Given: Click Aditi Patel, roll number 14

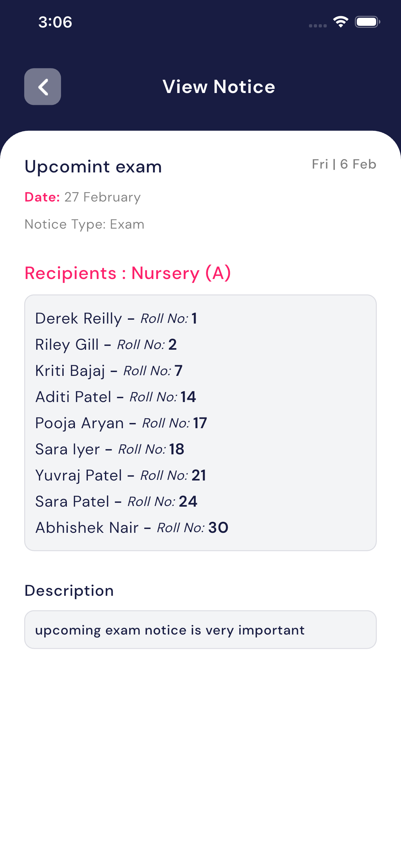Looking at the screenshot, I should 116,397.
